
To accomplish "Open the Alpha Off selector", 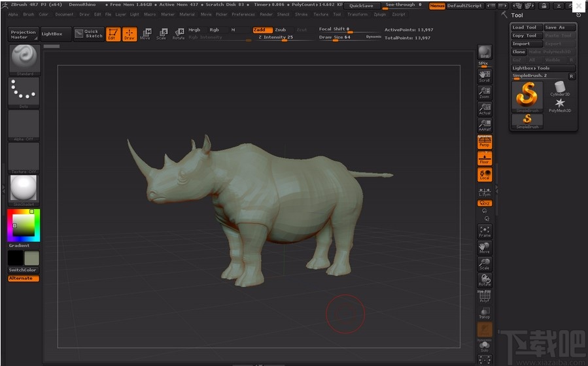I will pyautogui.click(x=24, y=125).
